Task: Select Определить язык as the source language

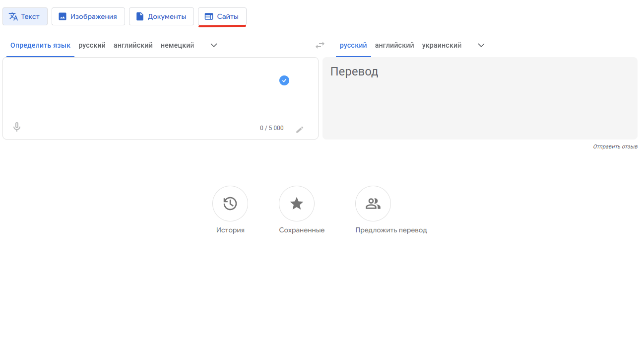Action: tap(40, 45)
